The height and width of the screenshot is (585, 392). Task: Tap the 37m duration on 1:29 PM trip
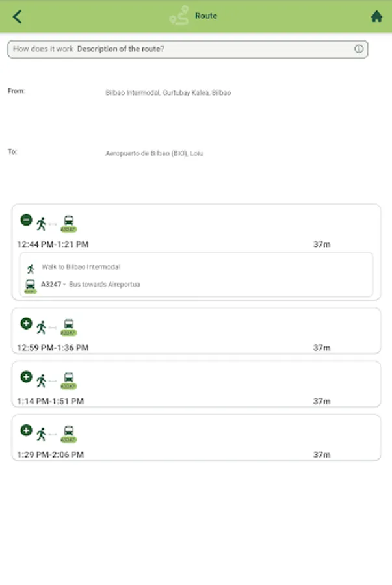(x=322, y=455)
